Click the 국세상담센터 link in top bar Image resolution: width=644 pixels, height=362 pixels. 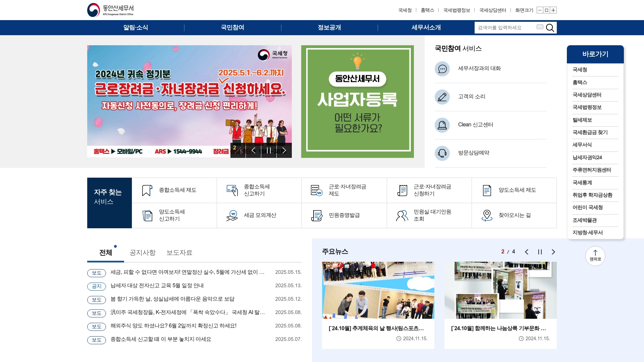[492, 10]
